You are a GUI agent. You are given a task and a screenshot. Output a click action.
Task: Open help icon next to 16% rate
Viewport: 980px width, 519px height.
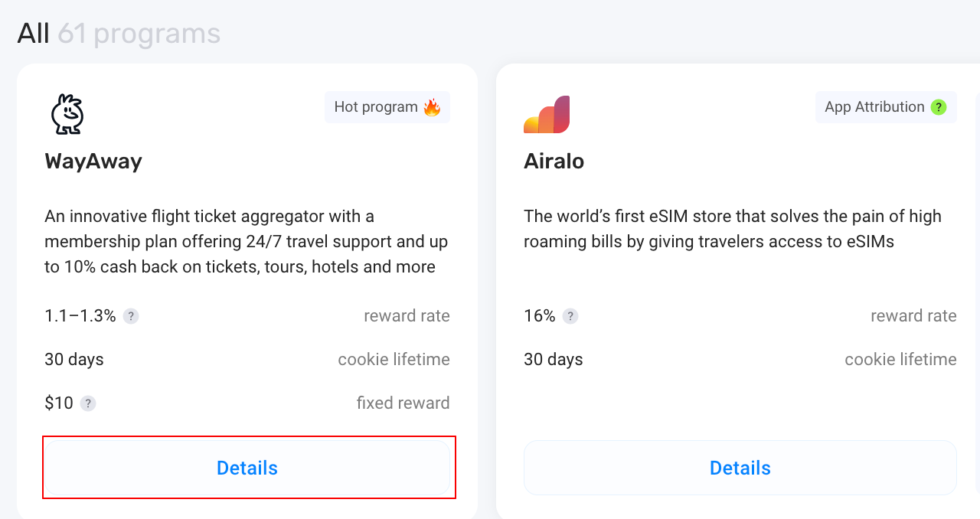[570, 316]
